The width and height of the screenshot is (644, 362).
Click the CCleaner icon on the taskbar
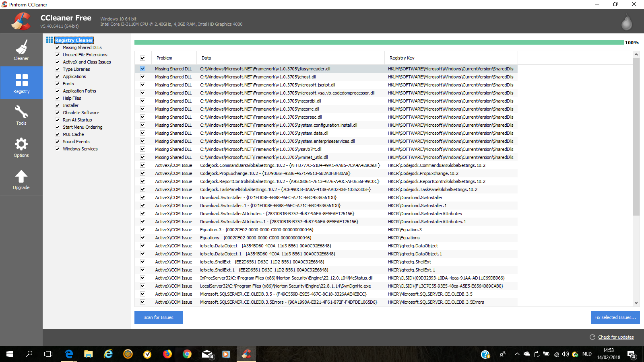tap(246, 354)
